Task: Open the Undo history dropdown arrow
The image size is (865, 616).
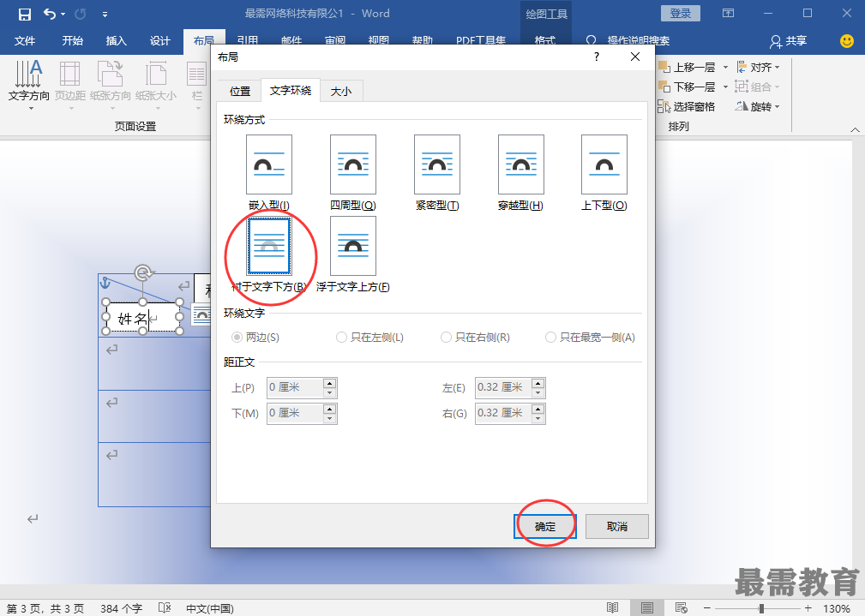Action: 63,15
